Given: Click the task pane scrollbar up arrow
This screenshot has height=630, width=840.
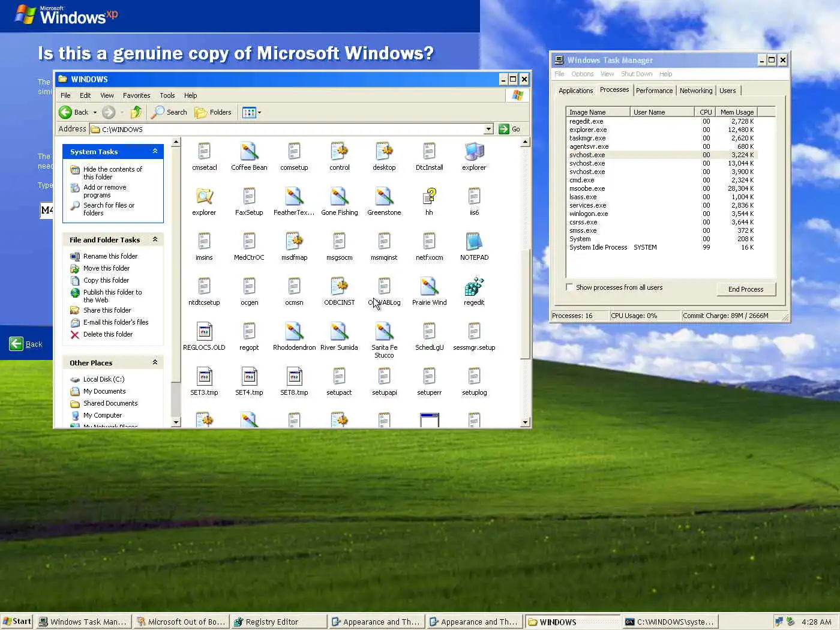Looking at the screenshot, I should point(176,142).
